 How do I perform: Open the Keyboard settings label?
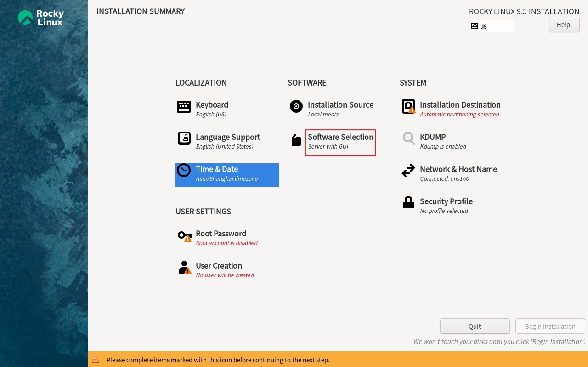(212, 105)
